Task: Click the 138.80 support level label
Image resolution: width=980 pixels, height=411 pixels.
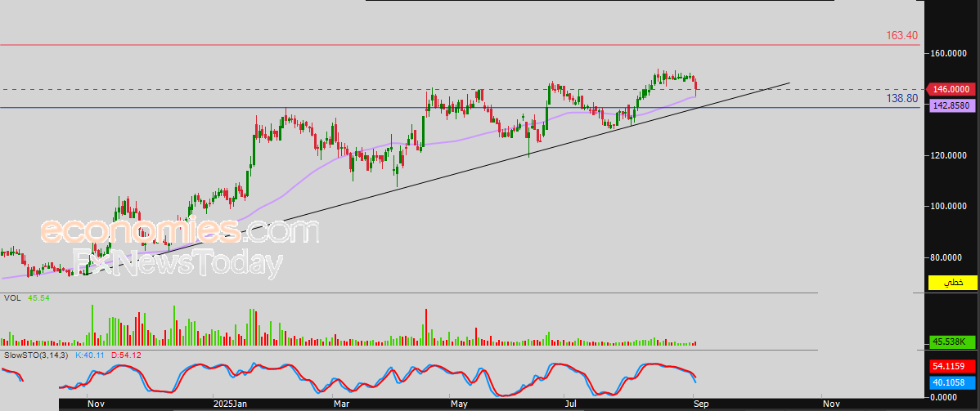Action: [901, 98]
